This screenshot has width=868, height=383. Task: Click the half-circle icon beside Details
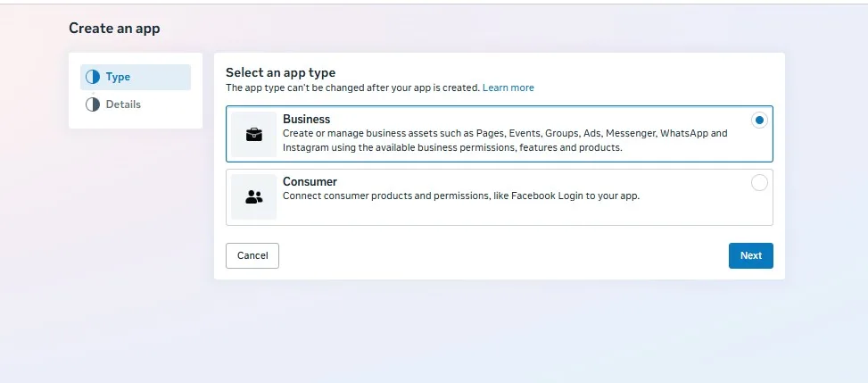tap(93, 104)
